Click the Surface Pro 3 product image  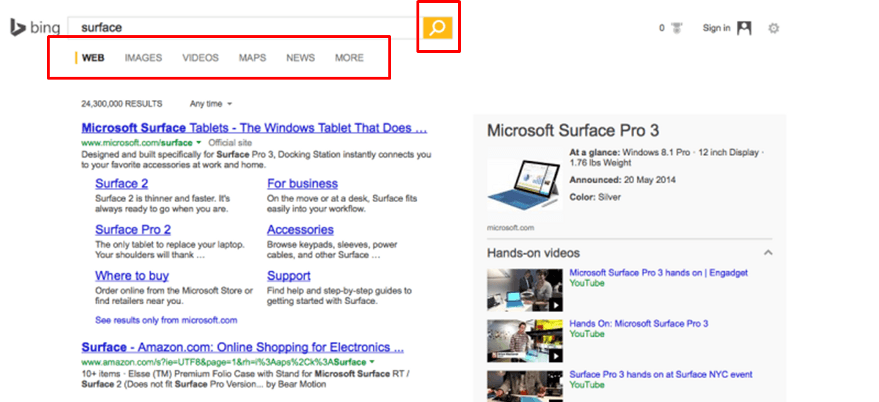coord(525,186)
